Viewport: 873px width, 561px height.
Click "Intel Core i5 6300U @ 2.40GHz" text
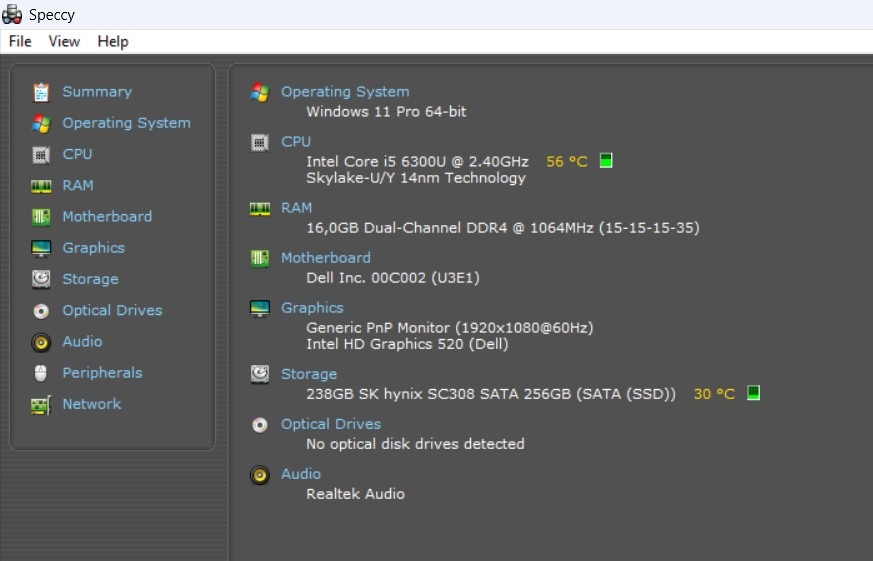pyautogui.click(x=417, y=162)
